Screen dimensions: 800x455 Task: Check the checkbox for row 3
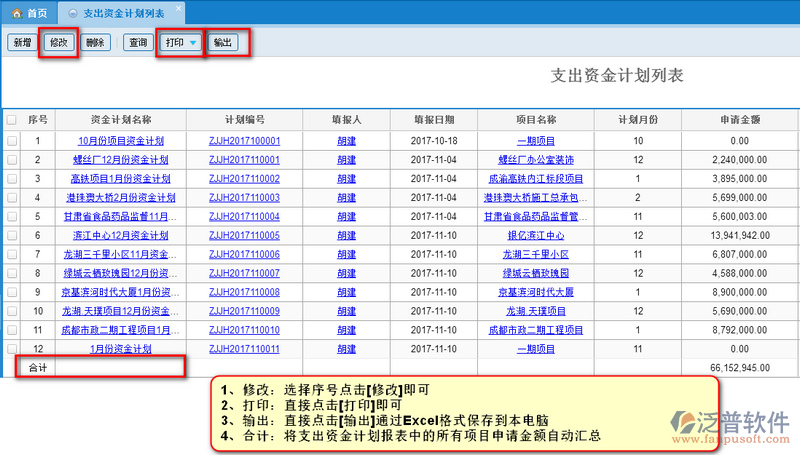[12, 179]
